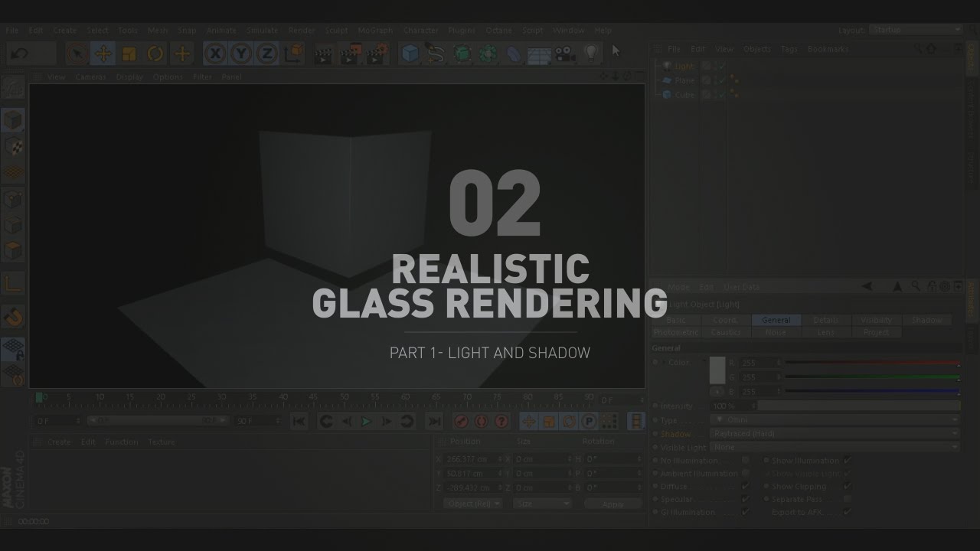The height and width of the screenshot is (551, 980).
Task: Open the light Type dropdown showing Omni
Action: [835, 419]
